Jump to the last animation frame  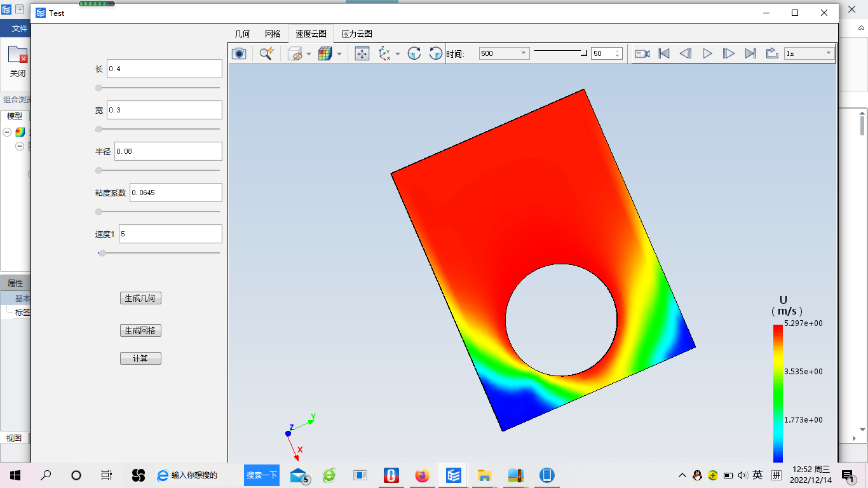pyautogui.click(x=750, y=54)
